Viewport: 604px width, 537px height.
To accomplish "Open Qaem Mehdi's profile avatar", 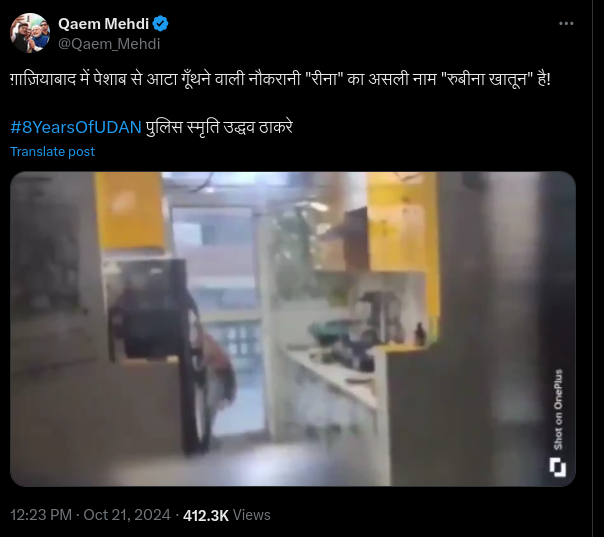I will point(30,33).
